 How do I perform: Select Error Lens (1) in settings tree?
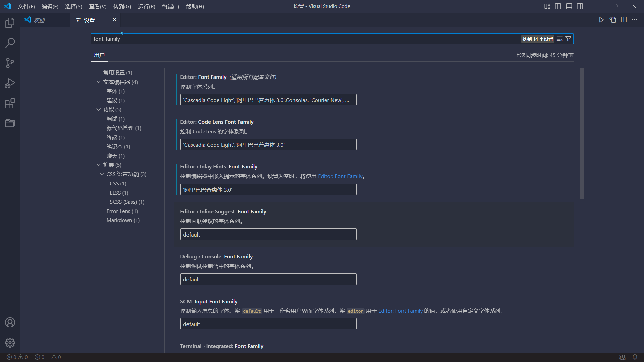tap(122, 211)
